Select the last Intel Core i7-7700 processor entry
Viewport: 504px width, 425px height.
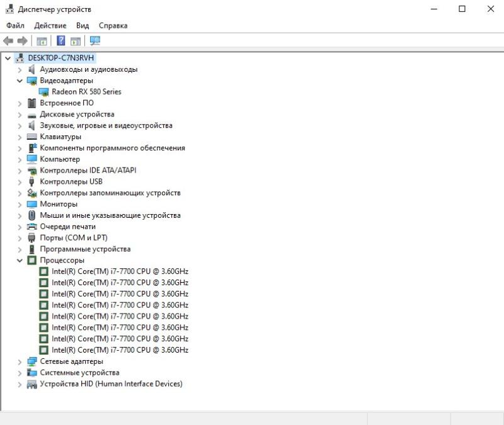(x=120, y=350)
